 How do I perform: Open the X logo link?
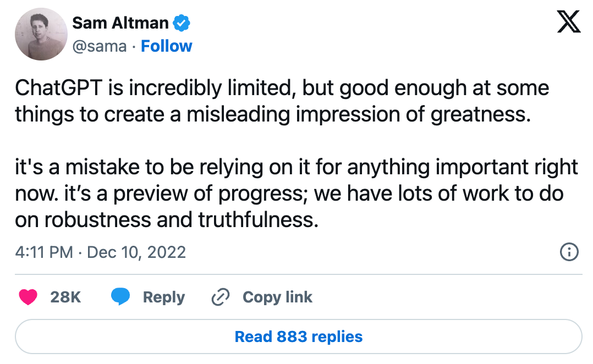pos(569,24)
